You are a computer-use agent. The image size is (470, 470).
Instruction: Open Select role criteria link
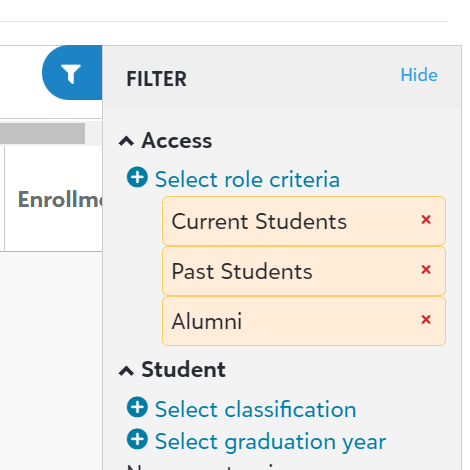coord(247,179)
